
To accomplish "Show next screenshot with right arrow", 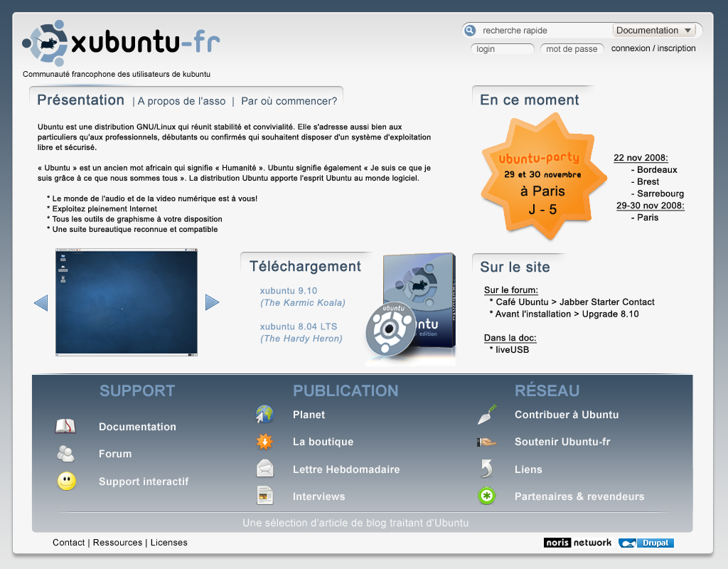I will pyautogui.click(x=212, y=302).
